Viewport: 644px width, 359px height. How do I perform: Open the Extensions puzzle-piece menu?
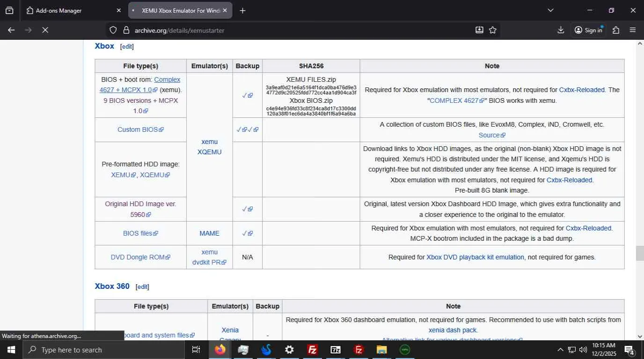[616, 30]
